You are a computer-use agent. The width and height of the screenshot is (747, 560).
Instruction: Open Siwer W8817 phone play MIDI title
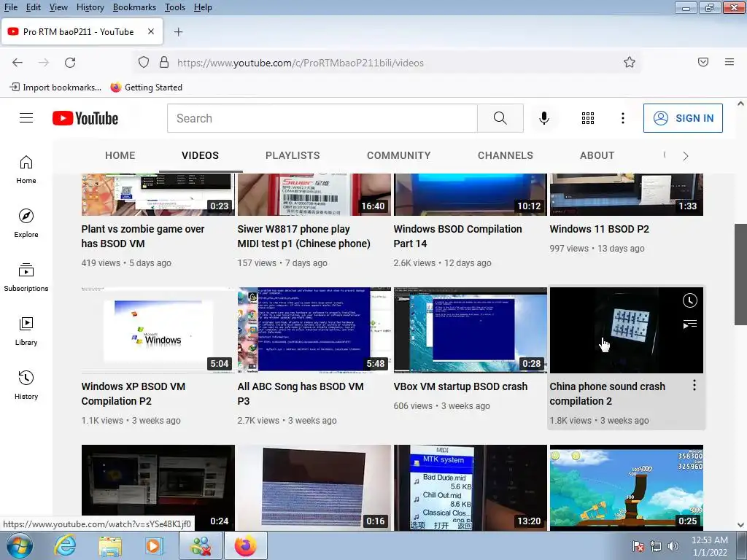[304, 236]
